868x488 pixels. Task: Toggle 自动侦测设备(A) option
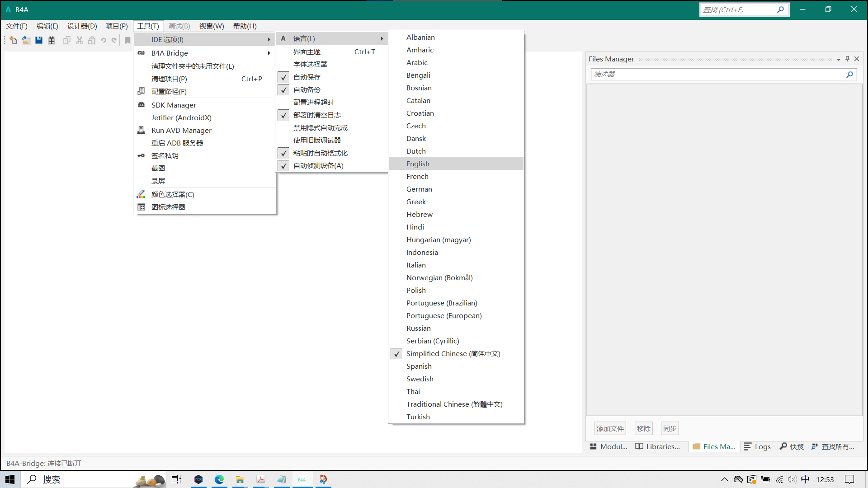coord(332,166)
